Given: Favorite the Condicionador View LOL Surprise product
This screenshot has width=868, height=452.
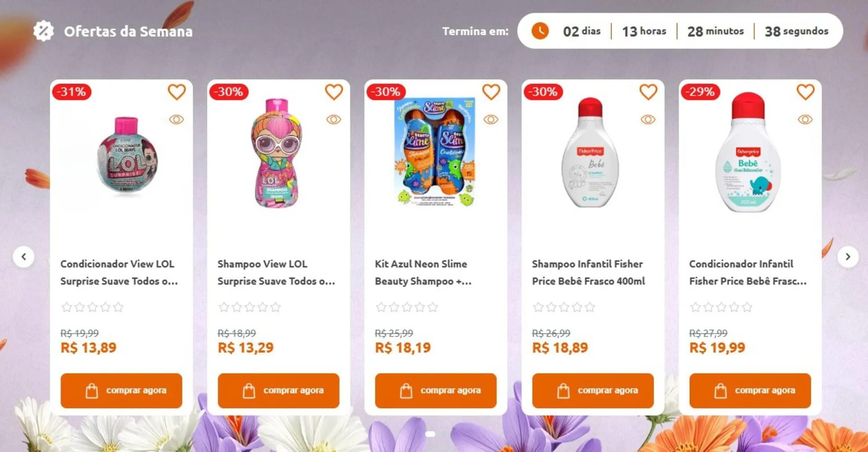Looking at the screenshot, I should 176,92.
